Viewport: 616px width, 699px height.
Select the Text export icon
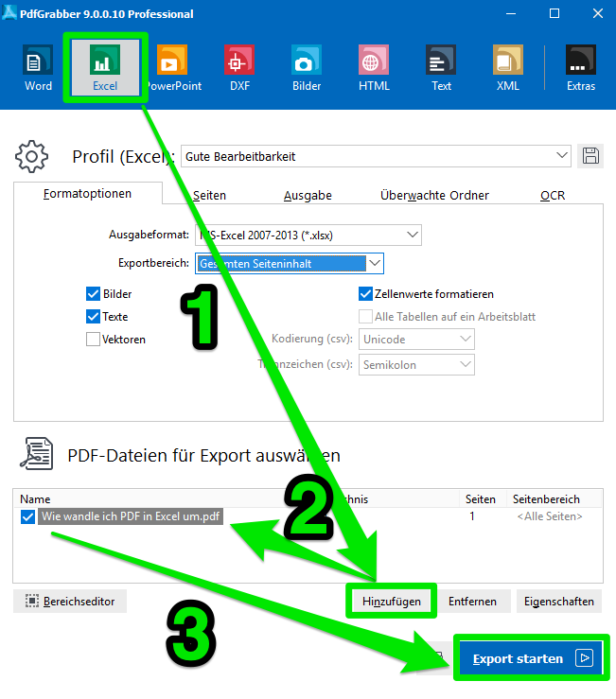441,68
